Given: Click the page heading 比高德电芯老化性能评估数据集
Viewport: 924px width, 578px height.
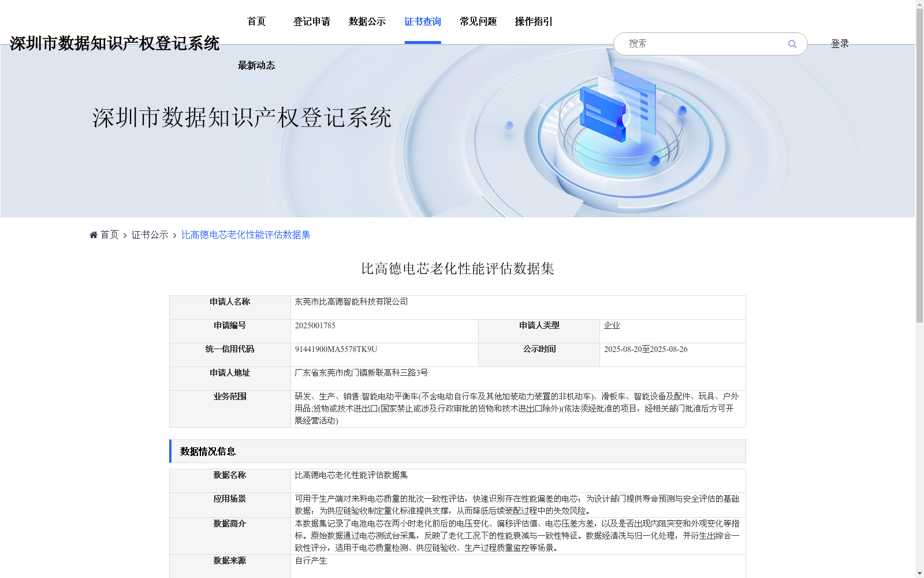Looking at the screenshot, I should tap(457, 269).
